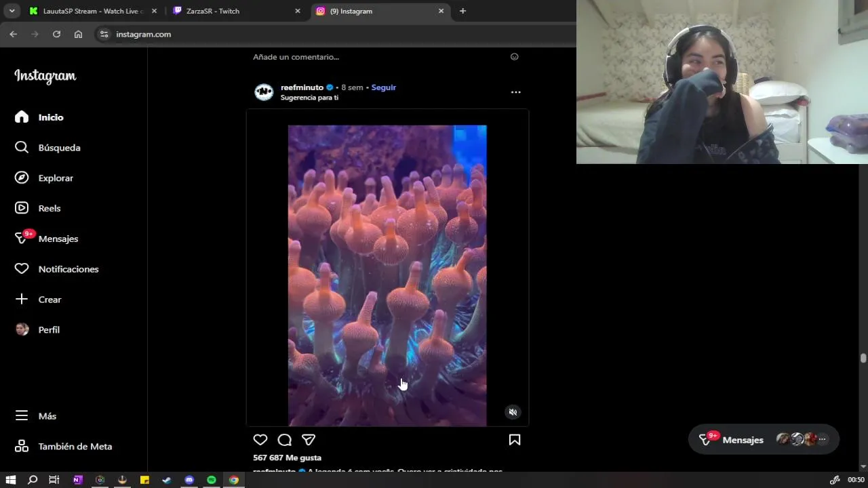Viewport: 868px width, 488px height.
Task: Click Chrome icon on taskbar
Action: tap(234, 480)
